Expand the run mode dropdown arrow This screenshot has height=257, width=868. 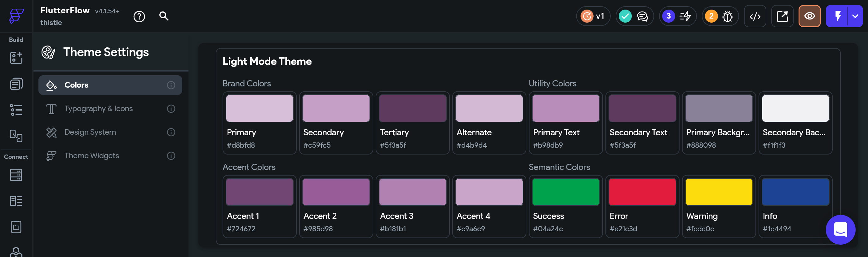855,16
